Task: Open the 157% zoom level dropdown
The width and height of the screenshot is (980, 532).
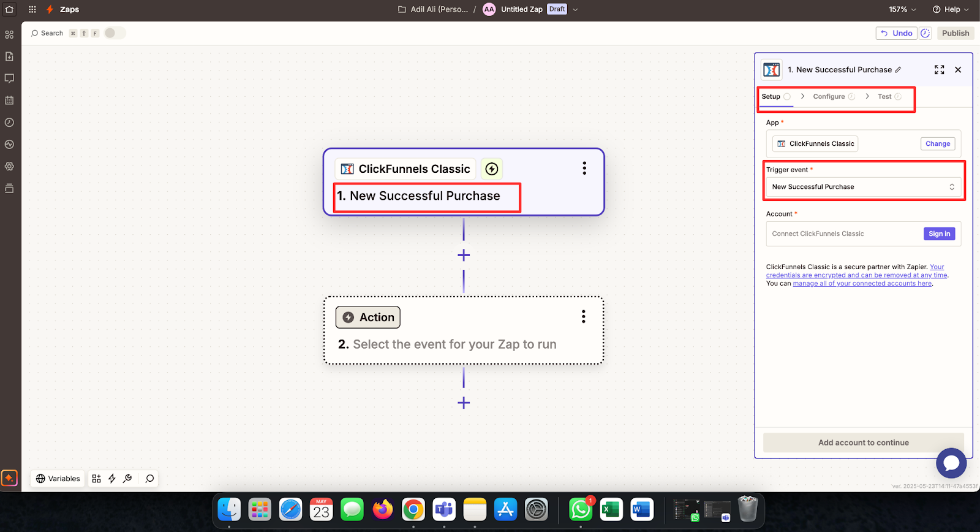Action: click(903, 9)
